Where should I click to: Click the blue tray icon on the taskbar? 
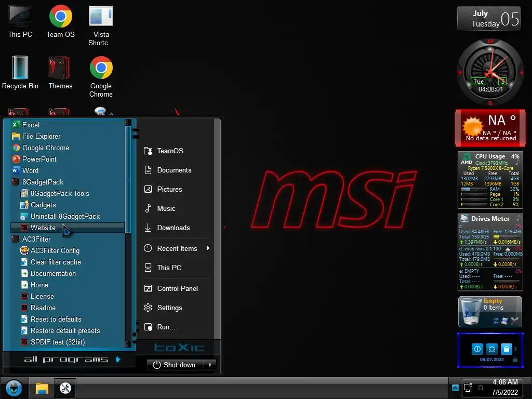click(x=455, y=388)
